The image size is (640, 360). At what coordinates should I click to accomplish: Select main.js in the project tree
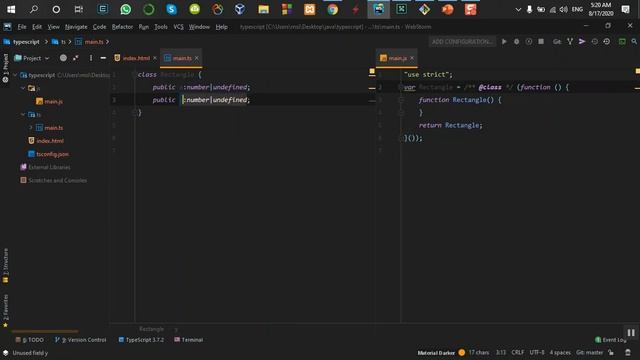(x=49, y=101)
